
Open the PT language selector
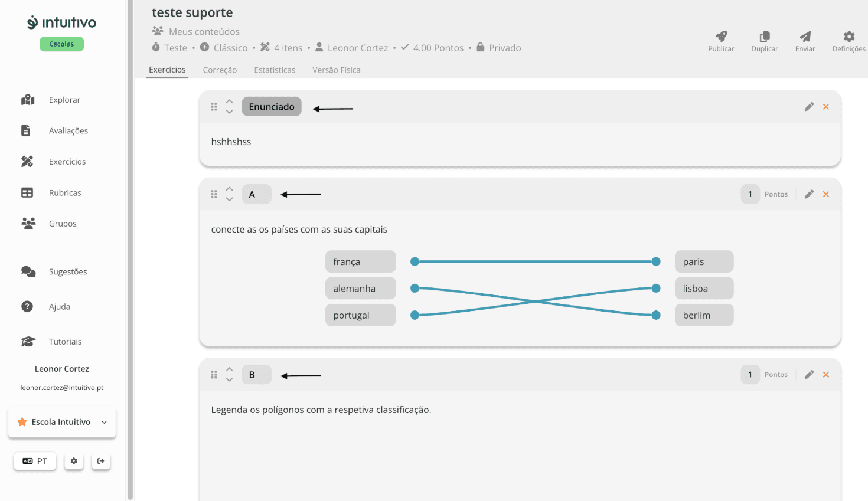(x=35, y=461)
